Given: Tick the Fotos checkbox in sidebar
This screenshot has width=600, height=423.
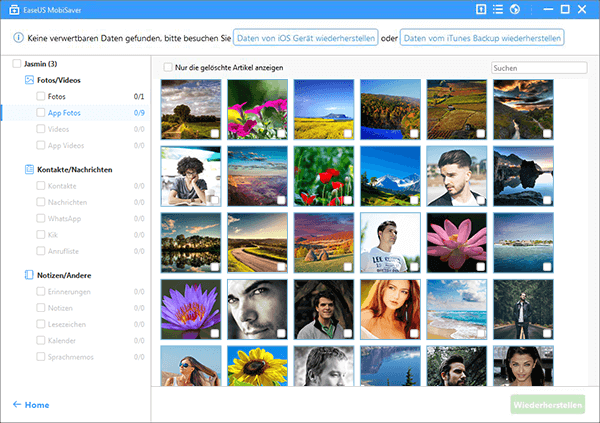Looking at the screenshot, I should (x=40, y=96).
